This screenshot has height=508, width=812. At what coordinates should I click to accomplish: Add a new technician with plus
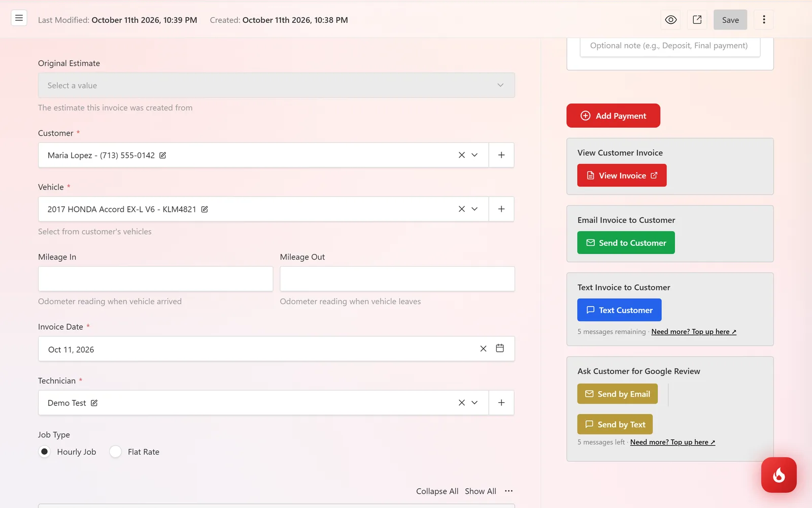pos(501,402)
